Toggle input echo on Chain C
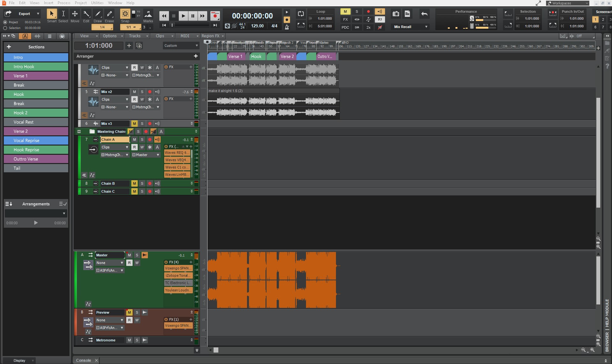This screenshot has width=612, height=364. (x=157, y=191)
